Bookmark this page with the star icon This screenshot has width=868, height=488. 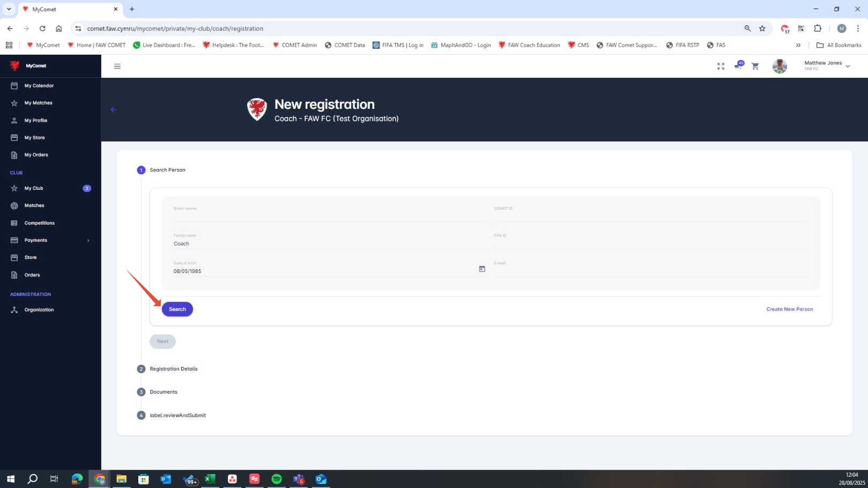coord(762,28)
